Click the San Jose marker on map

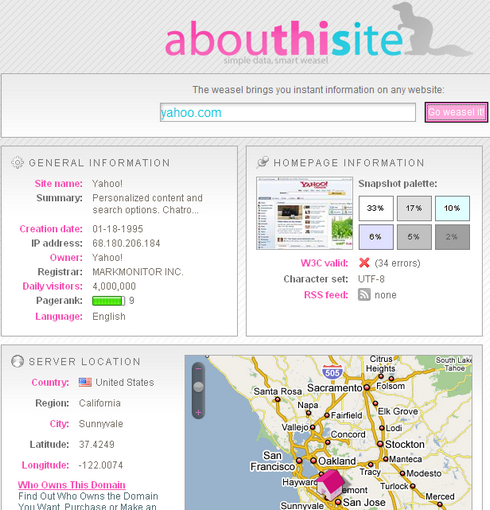click(338, 502)
